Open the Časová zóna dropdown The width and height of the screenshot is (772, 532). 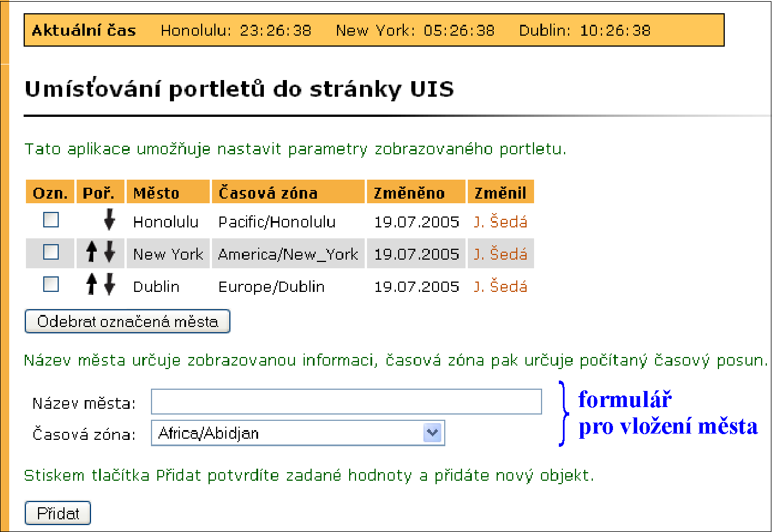[x=298, y=433]
